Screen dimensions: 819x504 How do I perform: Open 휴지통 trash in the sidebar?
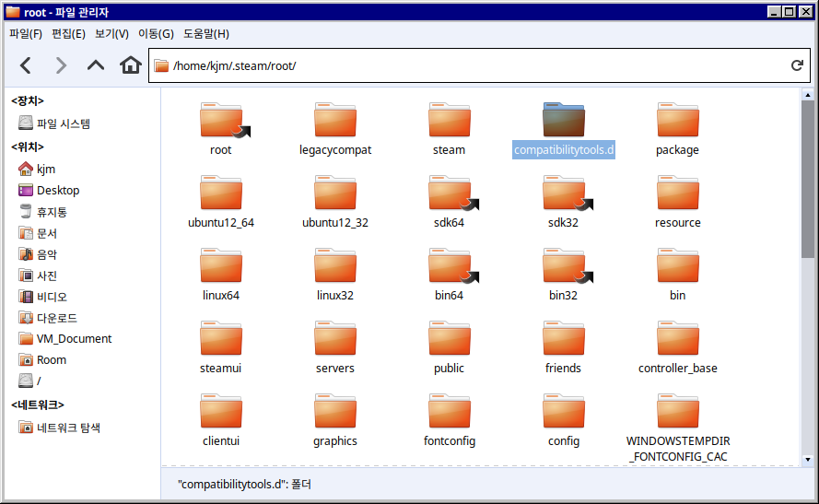[42, 212]
